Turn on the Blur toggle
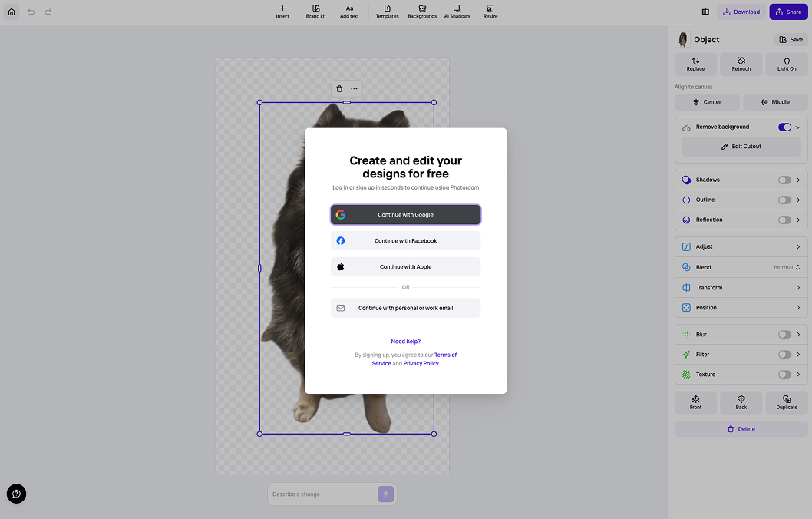This screenshot has height=519, width=812. pyautogui.click(x=784, y=335)
